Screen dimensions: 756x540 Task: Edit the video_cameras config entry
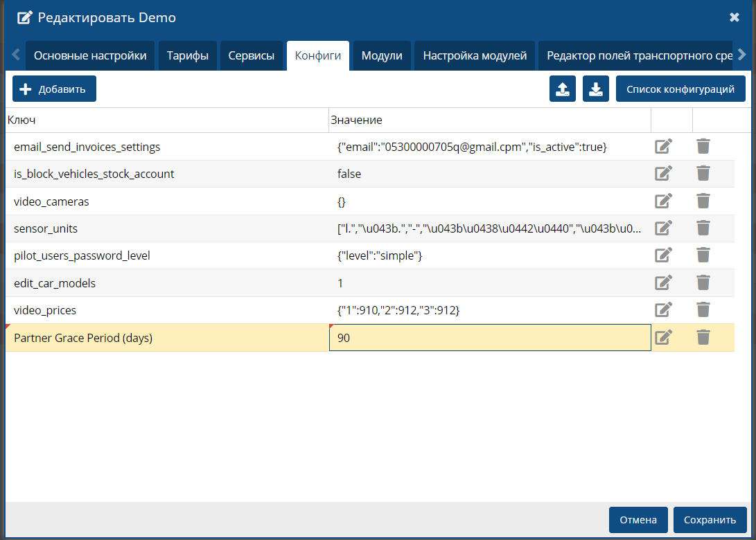pyautogui.click(x=663, y=201)
